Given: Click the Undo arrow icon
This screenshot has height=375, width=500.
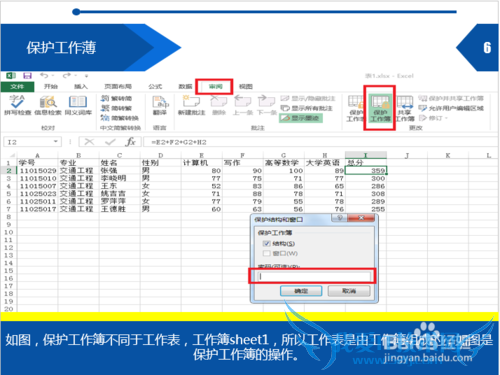Looking at the screenshot, I should (44, 76).
